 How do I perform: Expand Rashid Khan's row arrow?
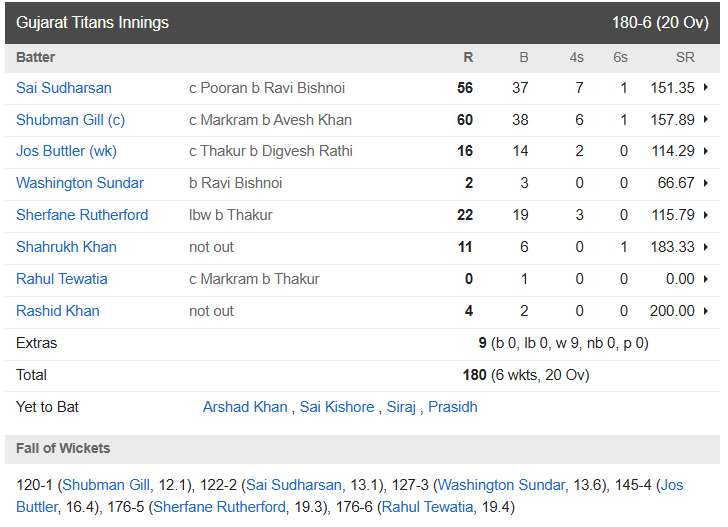706,311
